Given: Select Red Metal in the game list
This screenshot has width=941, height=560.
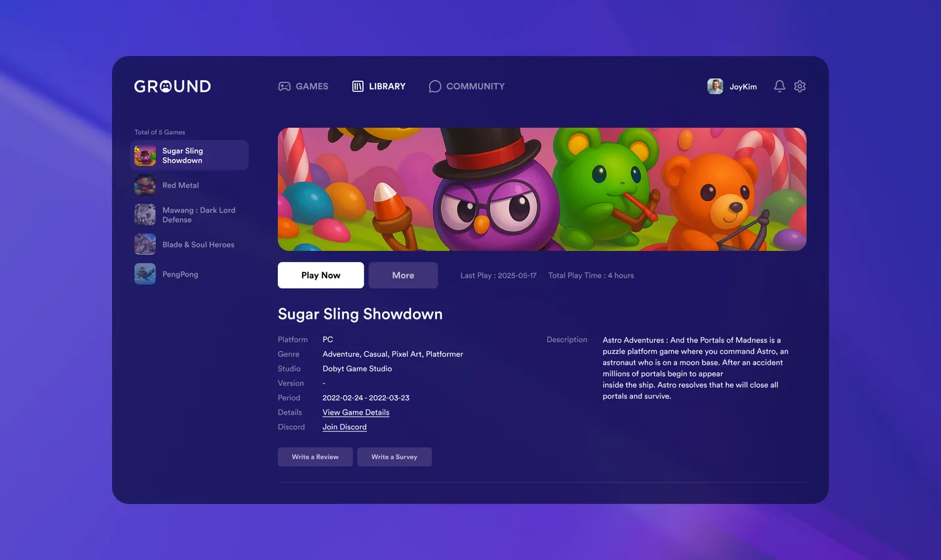Looking at the screenshot, I should click(189, 185).
